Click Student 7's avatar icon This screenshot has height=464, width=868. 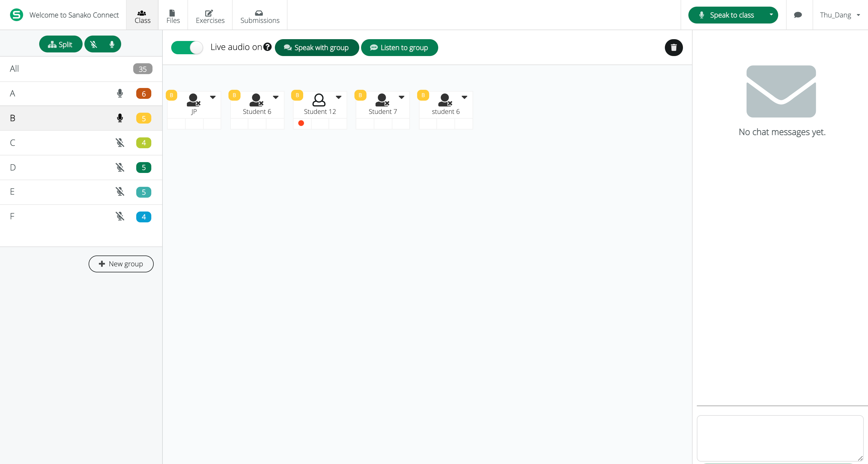(x=382, y=100)
